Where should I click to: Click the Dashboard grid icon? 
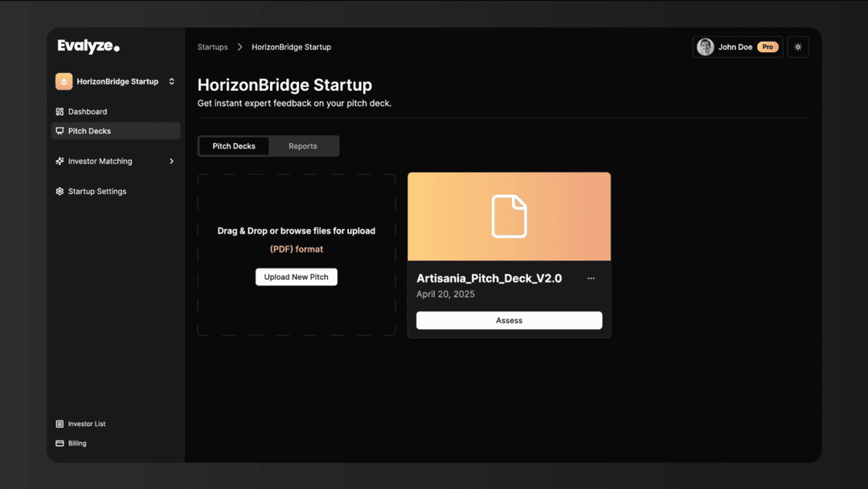click(59, 112)
